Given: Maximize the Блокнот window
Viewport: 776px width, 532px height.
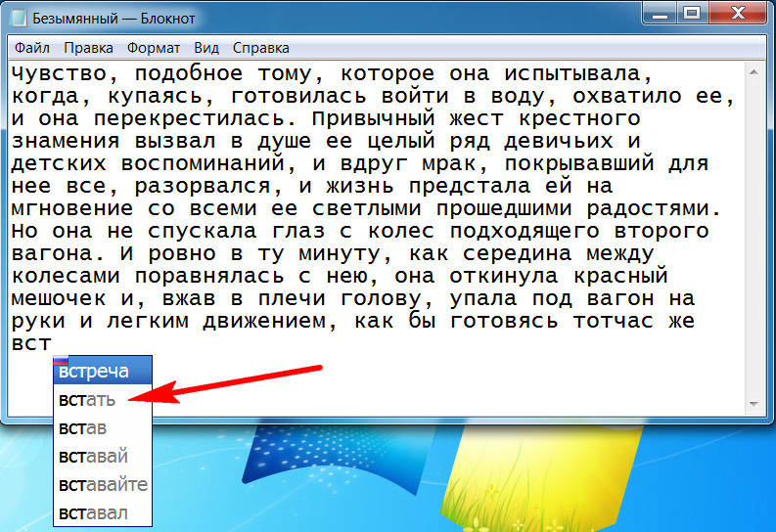Looking at the screenshot, I should (692, 14).
